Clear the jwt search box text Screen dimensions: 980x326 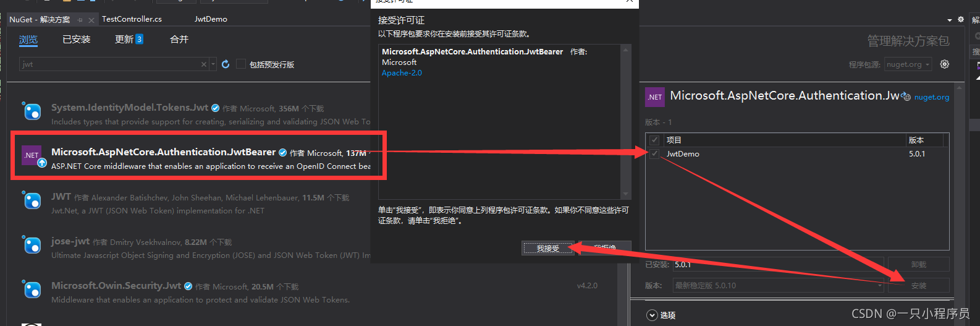(x=204, y=64)
